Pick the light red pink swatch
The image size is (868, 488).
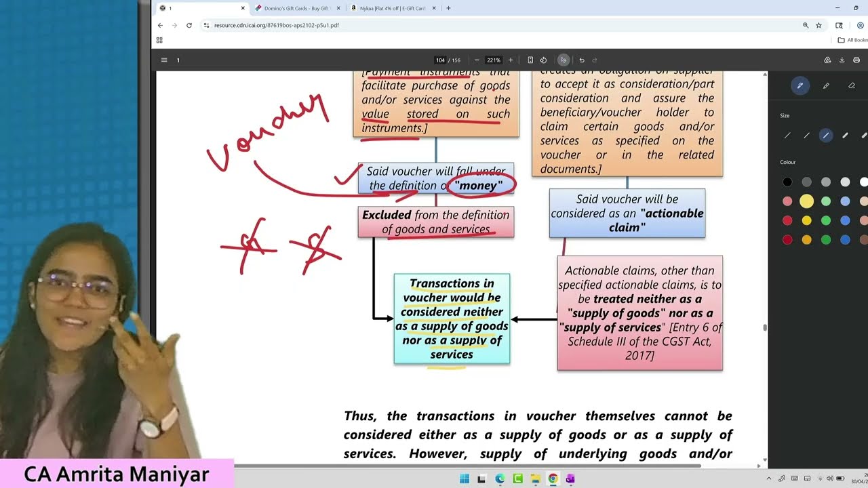(787, 201)
